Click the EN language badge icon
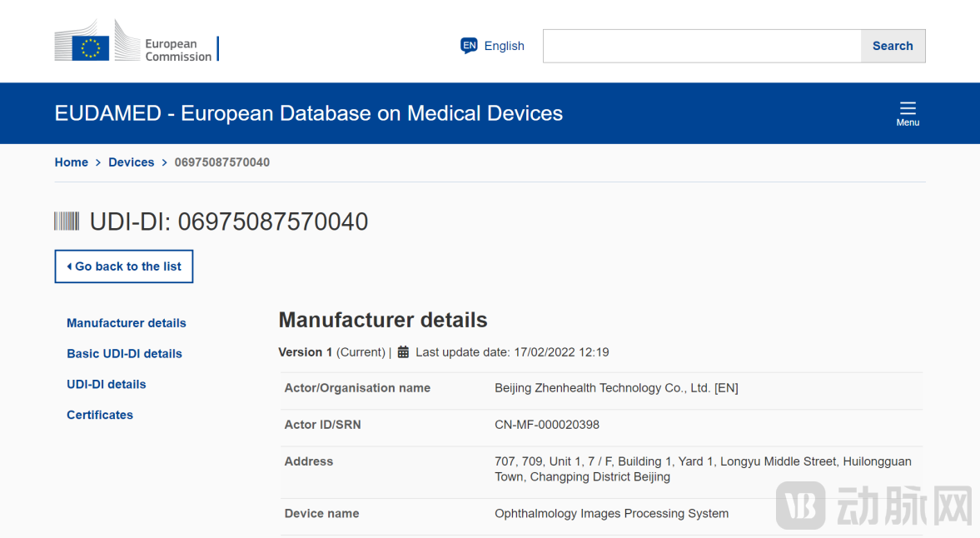This screenshot has height=538, width=980. coord(469,46)
